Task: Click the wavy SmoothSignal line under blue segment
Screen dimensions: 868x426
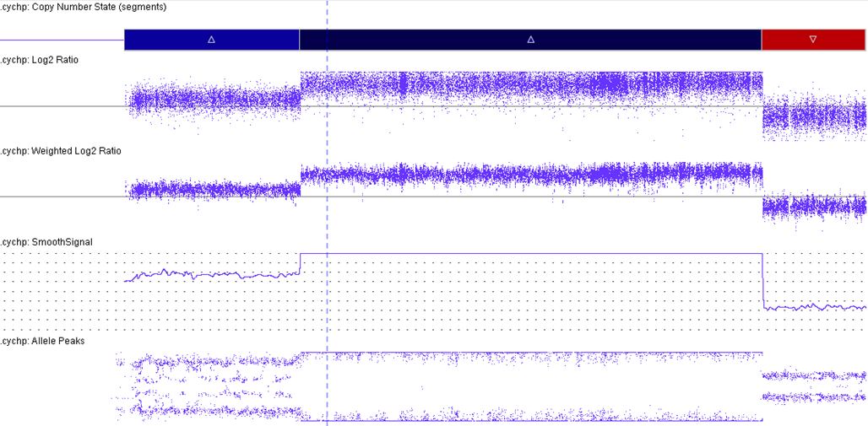Action: [211, 275]
